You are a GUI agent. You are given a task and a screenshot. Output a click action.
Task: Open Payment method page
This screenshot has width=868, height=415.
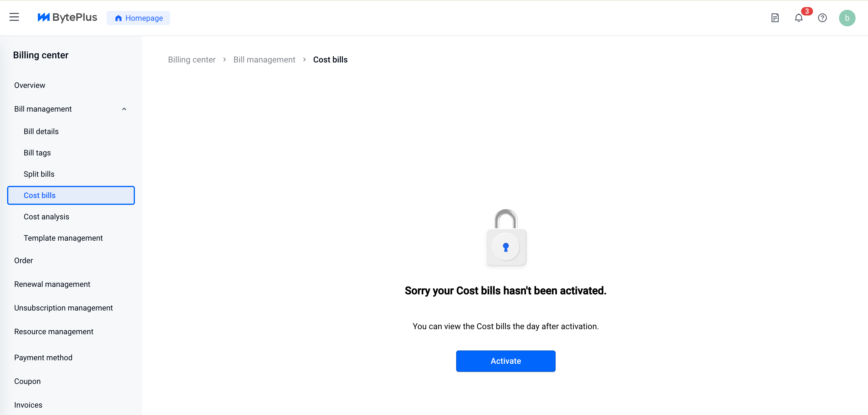click(43, 357)
